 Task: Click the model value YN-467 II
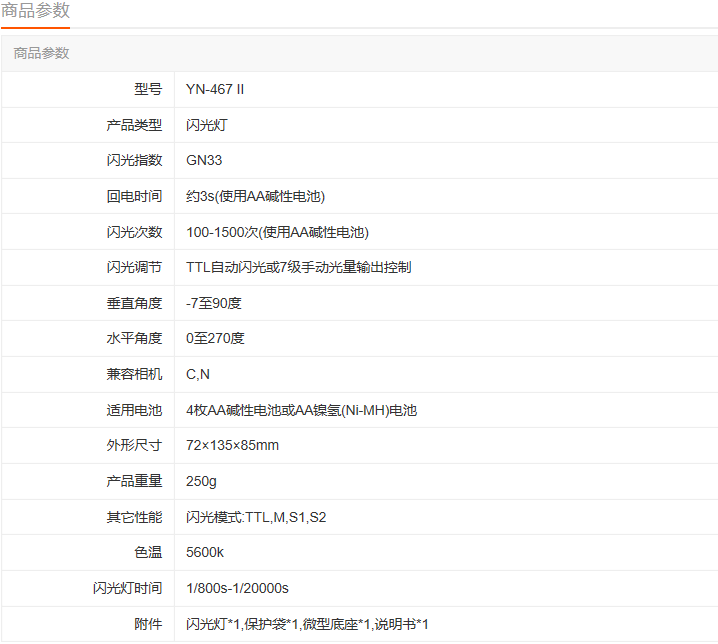point(215,89)
